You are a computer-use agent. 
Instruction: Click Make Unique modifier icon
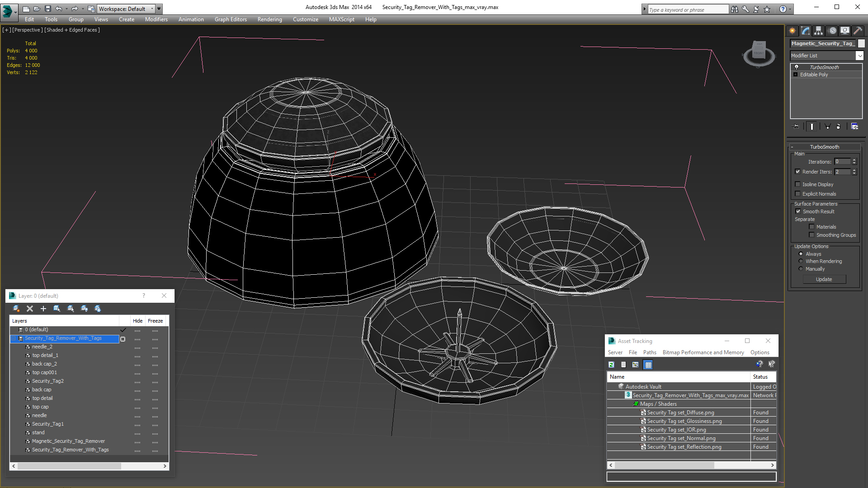827,127
